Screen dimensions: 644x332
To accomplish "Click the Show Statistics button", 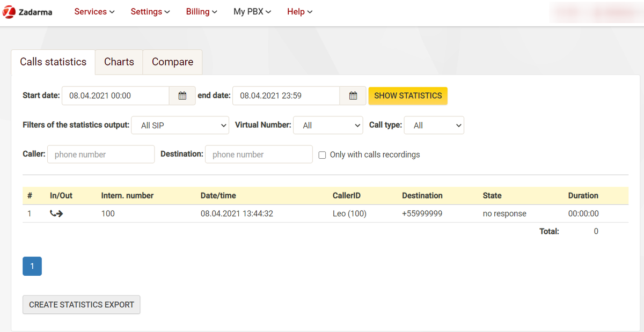I will (x=408, y=96).
